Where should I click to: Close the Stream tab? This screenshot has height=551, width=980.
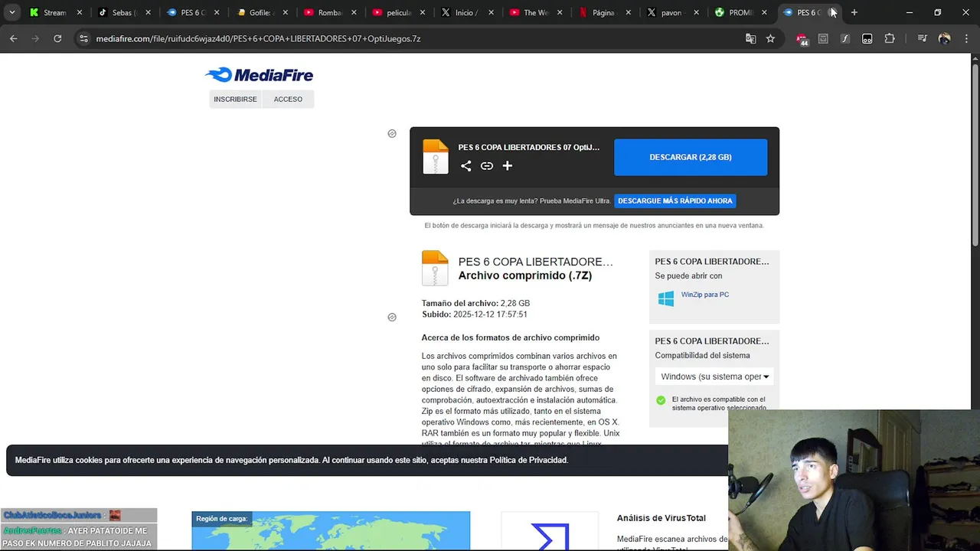[79, 12]
